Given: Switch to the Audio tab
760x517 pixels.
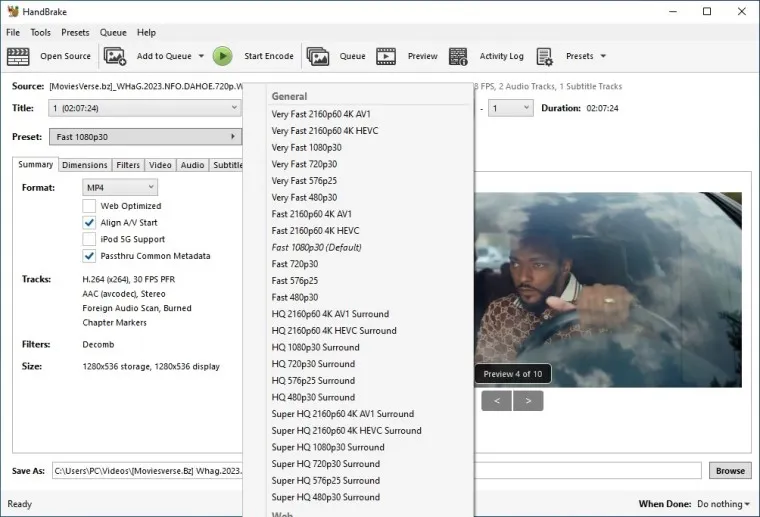Looking at the screenshot, I should (x=192, y=165).
